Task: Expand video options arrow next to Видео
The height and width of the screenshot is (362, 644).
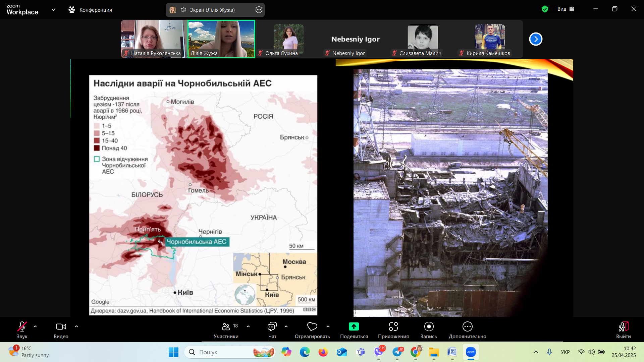Action: coord(76,326)
